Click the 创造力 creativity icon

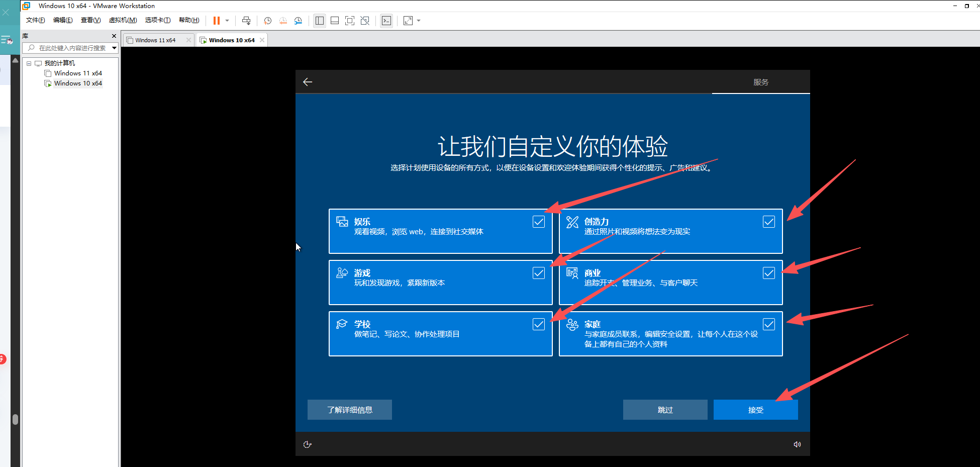point(572,222)
